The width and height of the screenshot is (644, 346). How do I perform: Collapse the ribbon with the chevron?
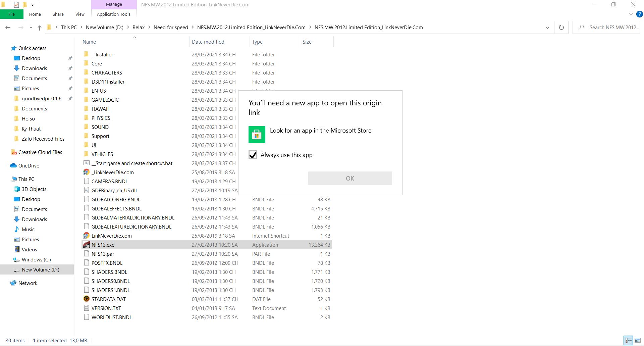pyautogui.click(x=631, y=14)
